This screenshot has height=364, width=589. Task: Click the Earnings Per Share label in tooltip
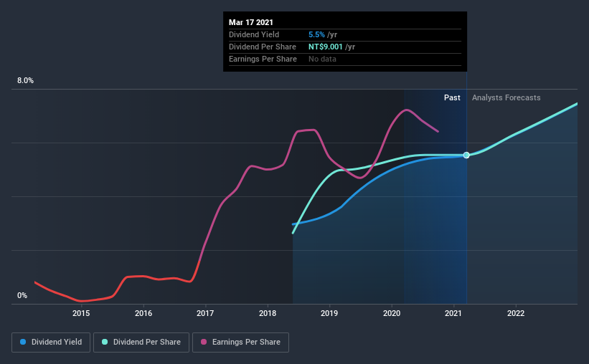pos(263,59)
